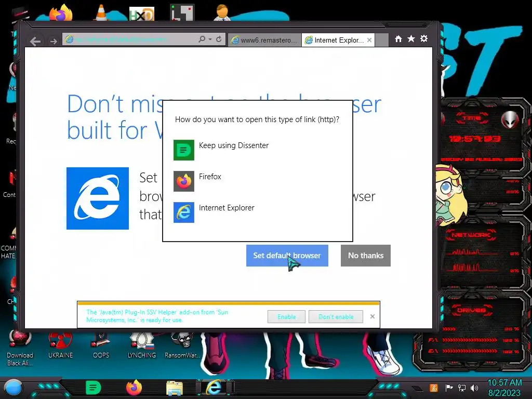Click the Internet Explorer icon in the dialog
Viewport: 532px width, 399px height.
[x=184, y=212]
